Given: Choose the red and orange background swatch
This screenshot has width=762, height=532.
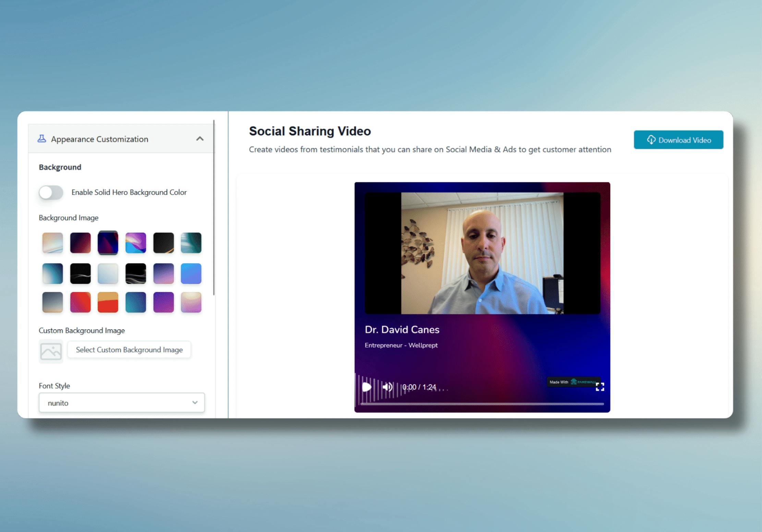Looking at the screenshot, I should [108, 302].
